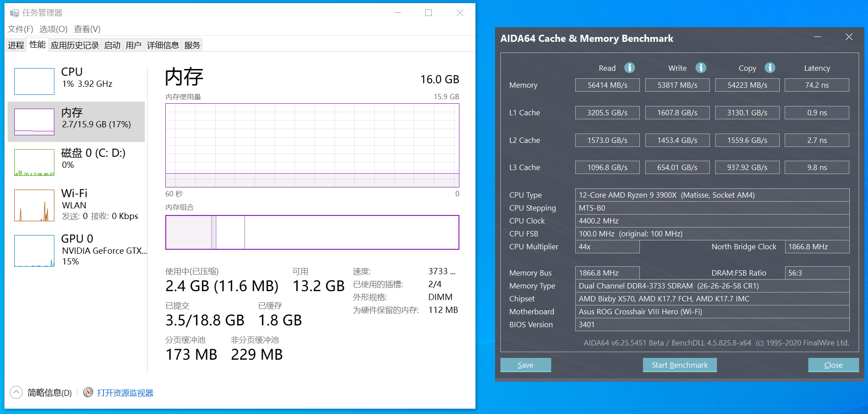The image size is (868, 414).
Task: Click the Write info icon
Action: 701,68
